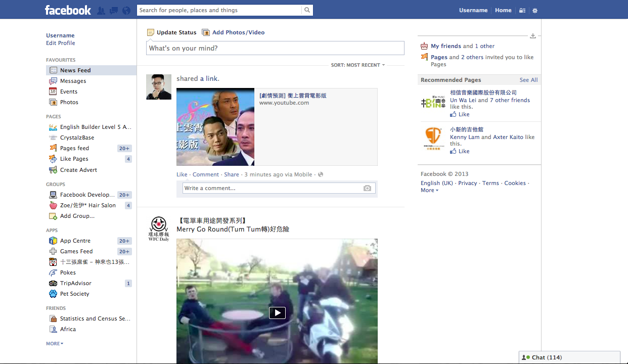This screenshot has width=628, height=364.
Task: Open friend requests icon in top bar
Action: (x=101, y=10)
